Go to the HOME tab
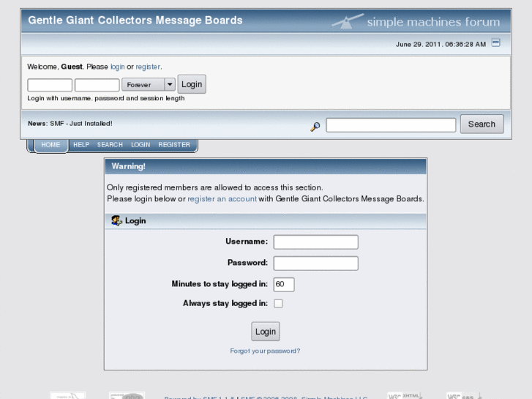 click(x=50, y=145)
